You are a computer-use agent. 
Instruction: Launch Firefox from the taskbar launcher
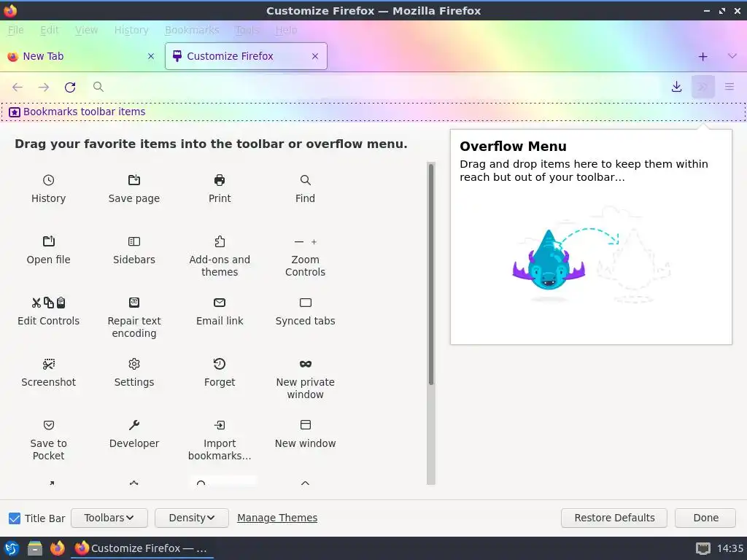(58, 548)
